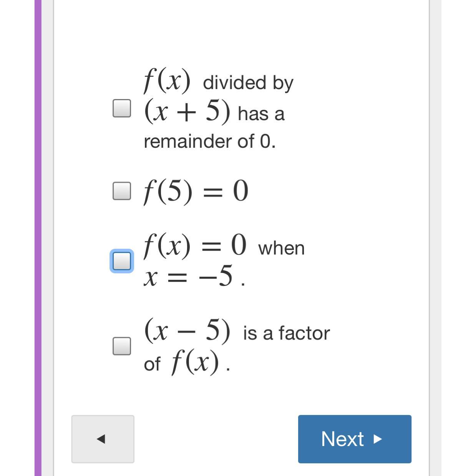Screen dimensions: 476x476
Task: Click the word 'when' in third option
Action: tap(281, 248)
